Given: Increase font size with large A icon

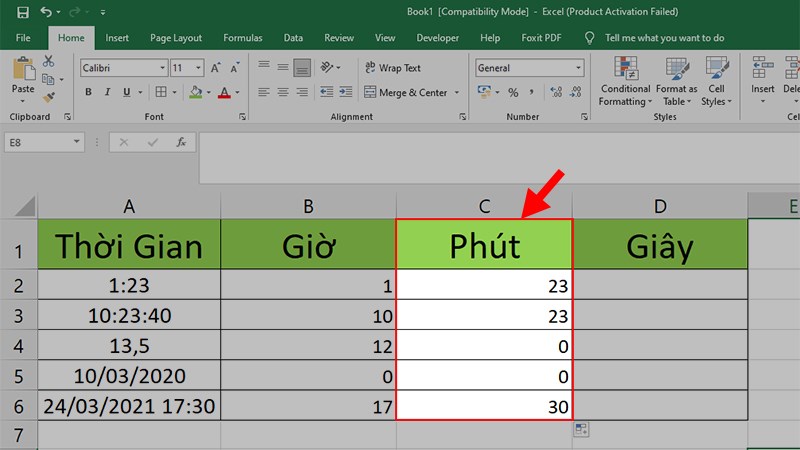Looking at the screenshot, I should click(x=216, y=68).
